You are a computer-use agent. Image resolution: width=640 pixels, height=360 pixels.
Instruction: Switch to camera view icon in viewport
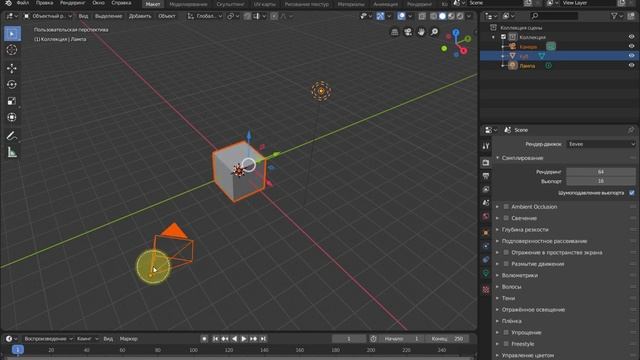click(408, 32)
